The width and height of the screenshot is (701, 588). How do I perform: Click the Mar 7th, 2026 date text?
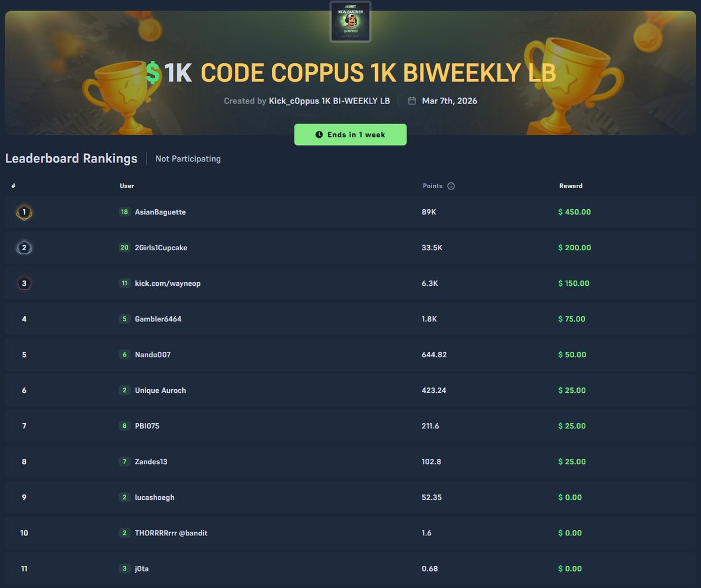(450, 101)
